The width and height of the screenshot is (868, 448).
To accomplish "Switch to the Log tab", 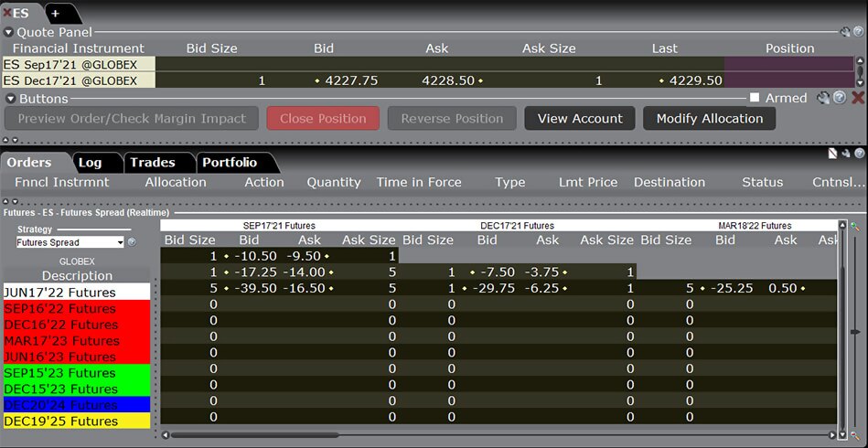I will 90,163.
